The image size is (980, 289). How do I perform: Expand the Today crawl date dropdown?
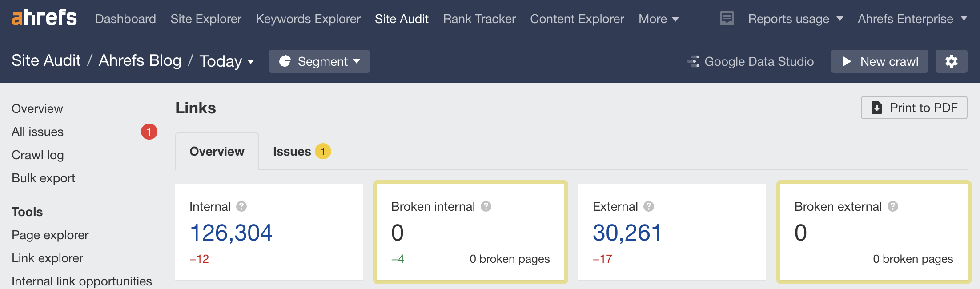point(227,61)
